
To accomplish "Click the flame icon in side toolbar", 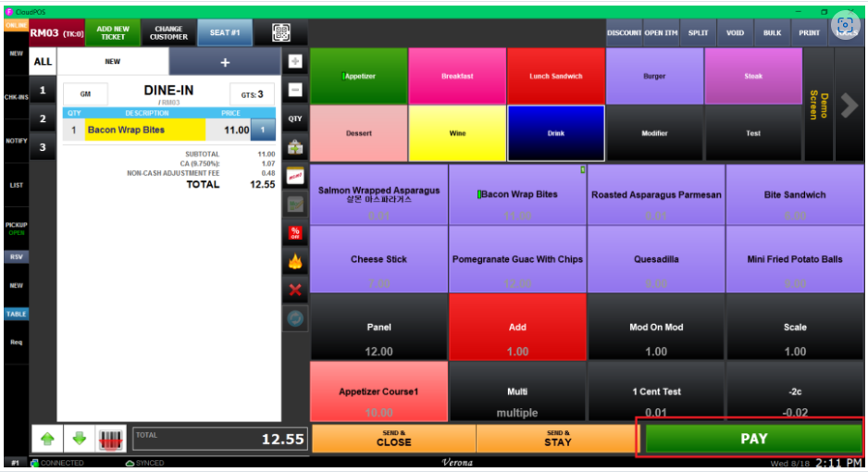I will (295, 261).
